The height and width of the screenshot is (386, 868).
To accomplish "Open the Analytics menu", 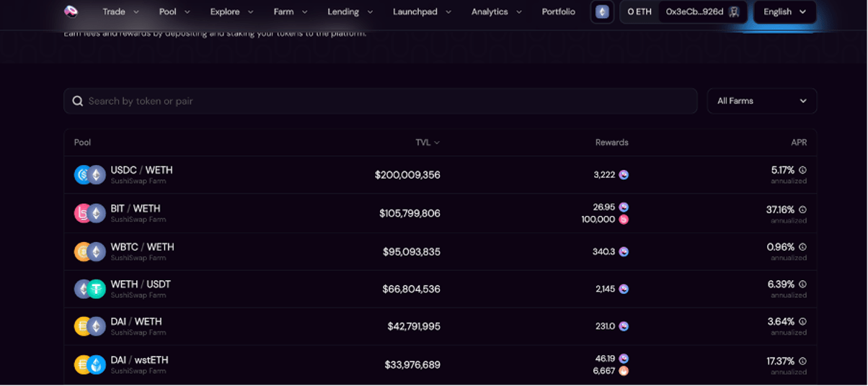I will (496, 12).
